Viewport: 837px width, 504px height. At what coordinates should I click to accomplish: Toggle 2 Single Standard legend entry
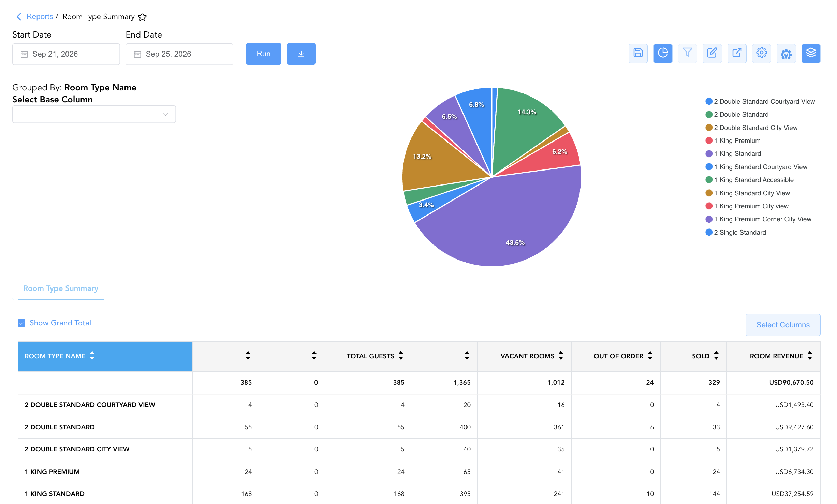coord(736,232)
